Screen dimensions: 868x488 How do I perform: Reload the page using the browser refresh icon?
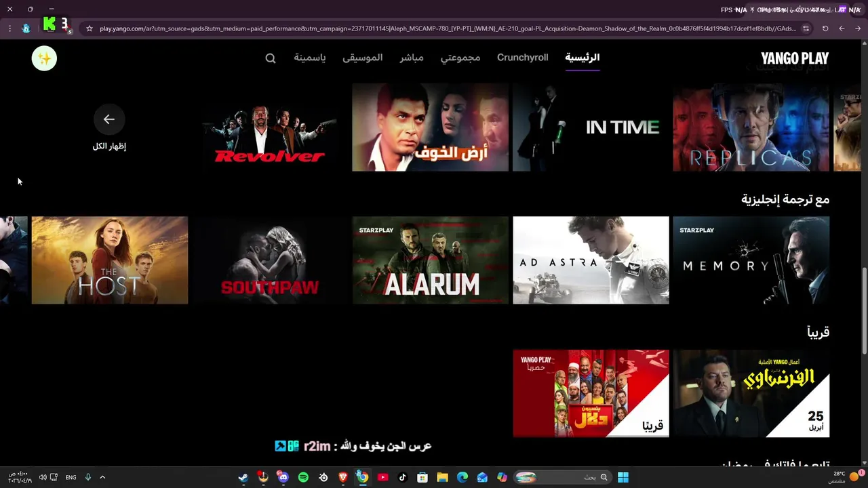click(825, 28)
